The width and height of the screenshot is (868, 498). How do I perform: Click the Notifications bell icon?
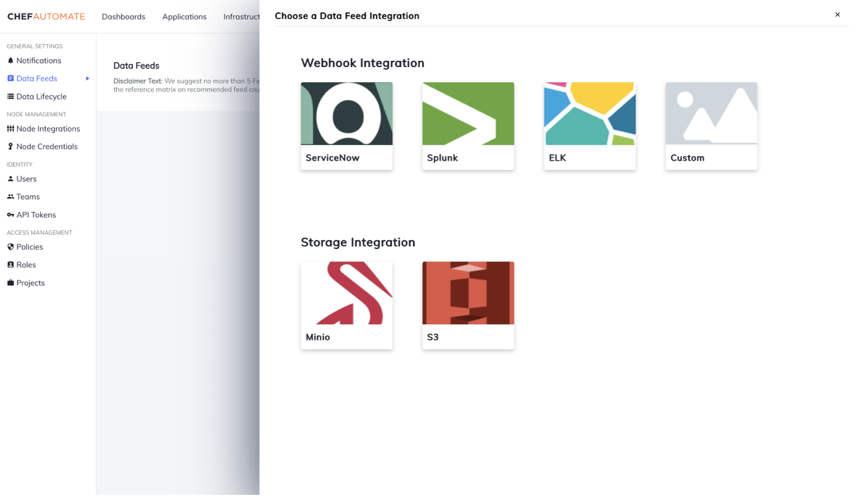pos(11,61)
